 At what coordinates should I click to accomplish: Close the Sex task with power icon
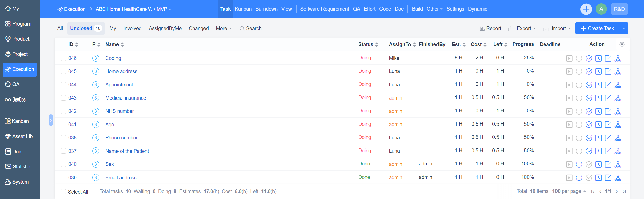point(579,164)
